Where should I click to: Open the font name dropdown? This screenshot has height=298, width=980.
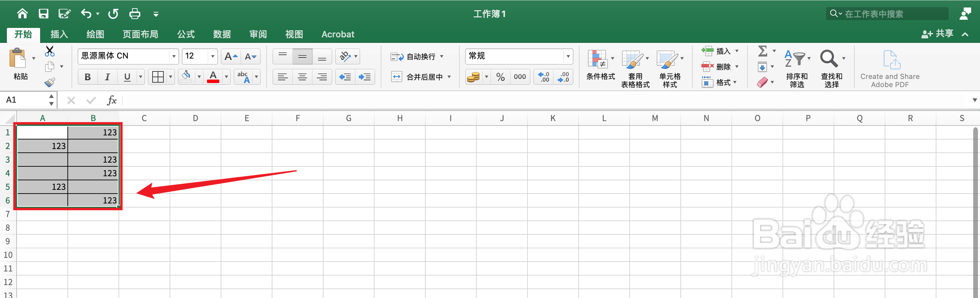[173, 56]
